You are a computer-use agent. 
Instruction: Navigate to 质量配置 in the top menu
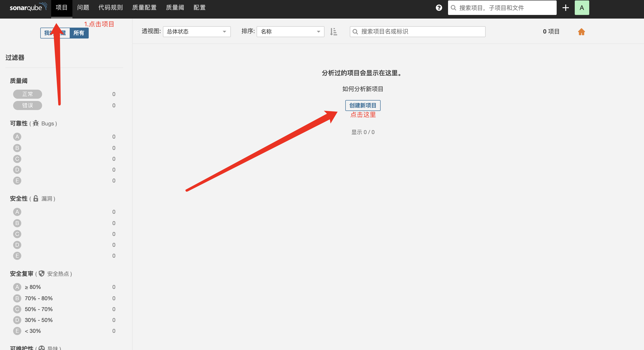coord(145,7)
